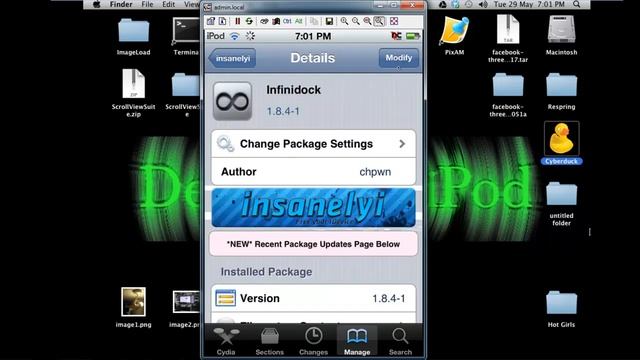Screen dimensions: 640x360
Task: Open the Apple menu
Action: pyautogui.click(x=97, y=4)
